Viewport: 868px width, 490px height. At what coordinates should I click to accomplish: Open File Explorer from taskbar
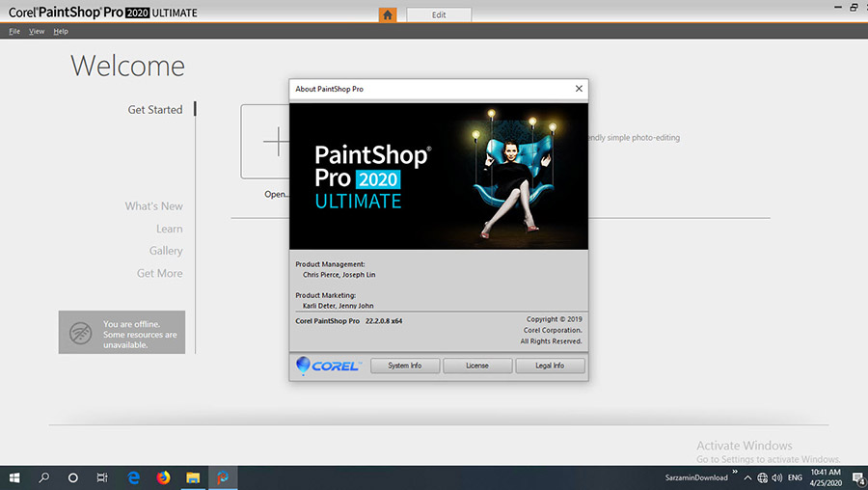[x=193, y=477]
